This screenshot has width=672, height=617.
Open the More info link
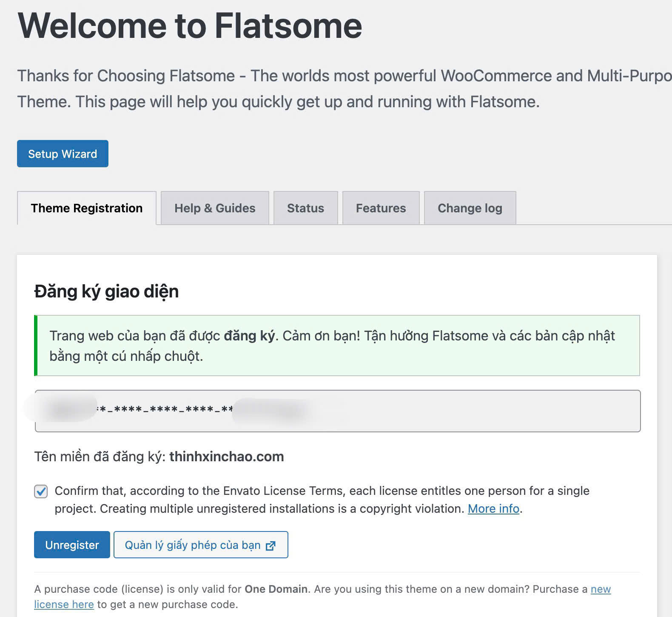point(493,508)
